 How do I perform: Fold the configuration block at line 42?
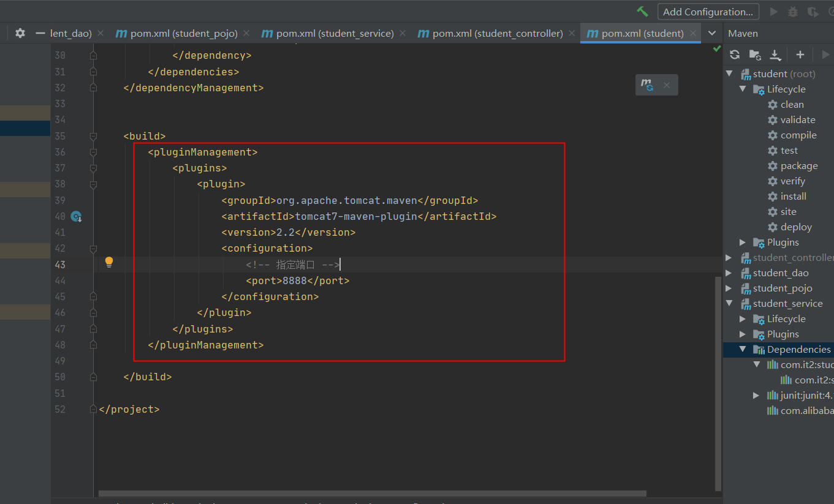point(93,248)
